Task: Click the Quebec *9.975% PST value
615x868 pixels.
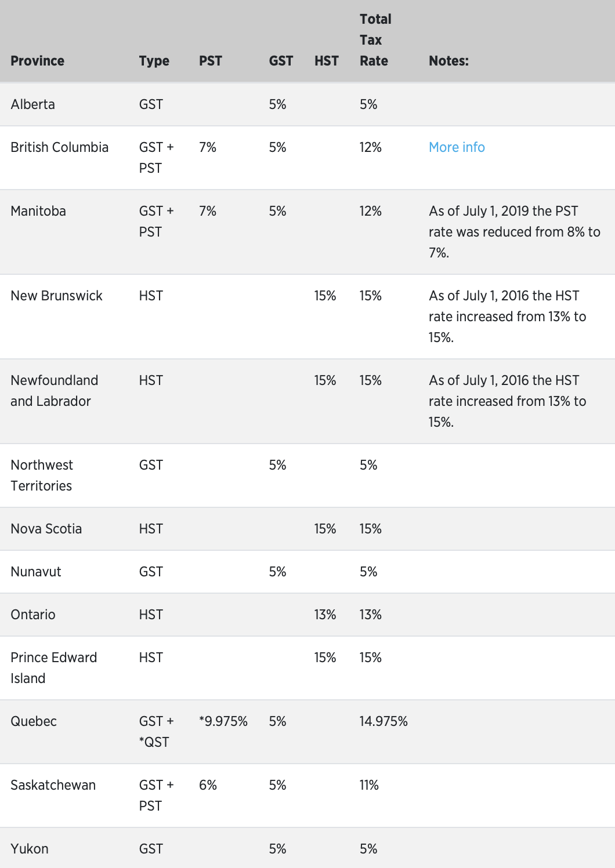Action: [x=223, y=721]
